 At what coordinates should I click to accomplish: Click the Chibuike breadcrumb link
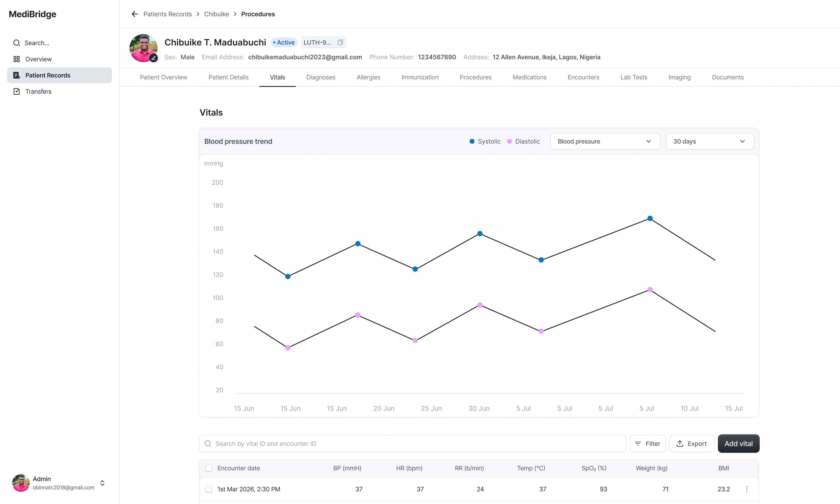pyautogui.click(x=216, y=14)
